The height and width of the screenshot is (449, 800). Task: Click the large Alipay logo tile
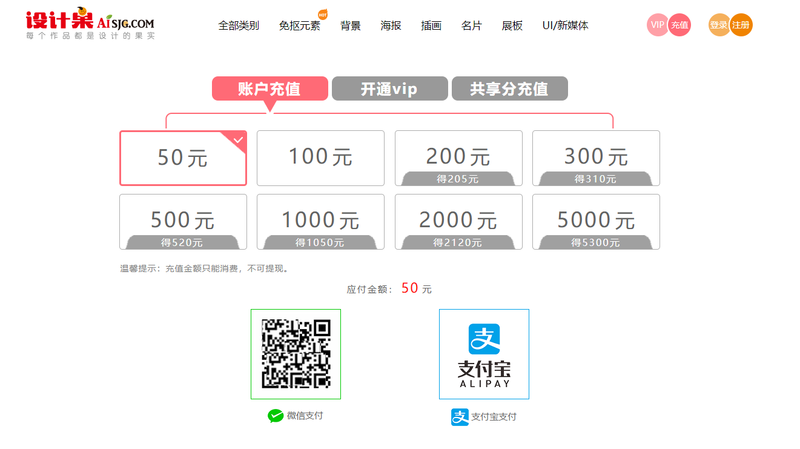pos(484,354)
